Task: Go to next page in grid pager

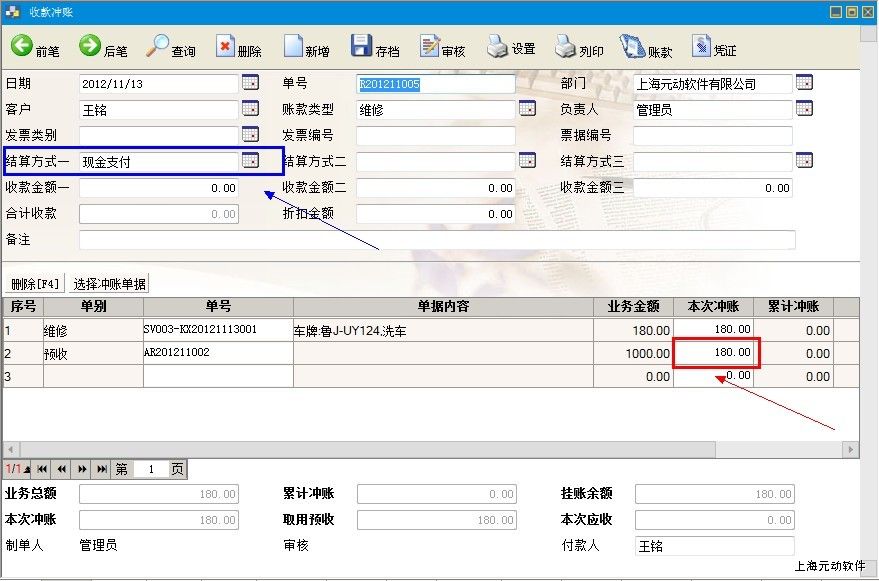Action: [x=81, y=469]
